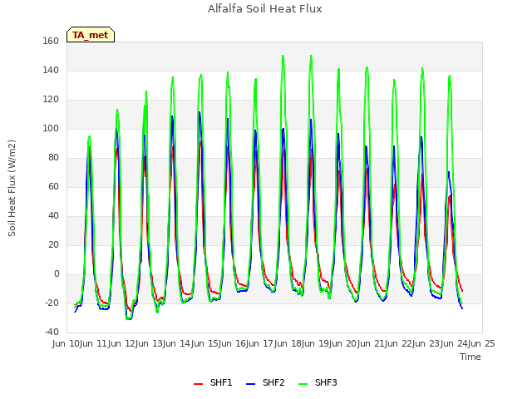Click the Jun 25 x-axis date label
Screen dimensions: 532x399
pyautogui.click(x=481, y=343)
